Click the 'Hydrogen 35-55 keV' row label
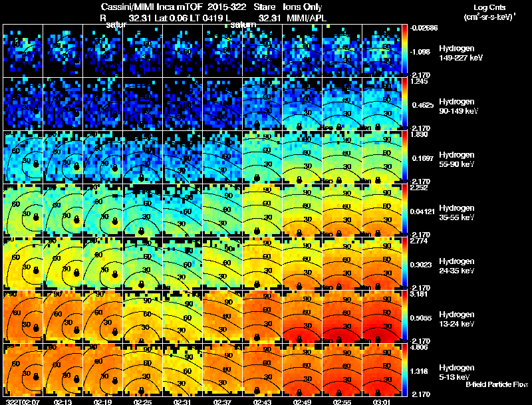Viewport: 532px width, 405px height. 457,213
